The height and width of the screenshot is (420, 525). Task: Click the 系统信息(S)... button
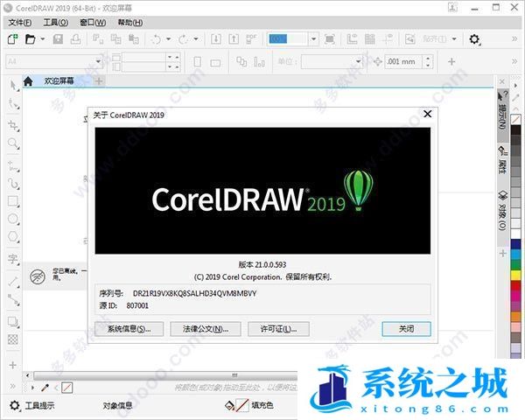129,329
